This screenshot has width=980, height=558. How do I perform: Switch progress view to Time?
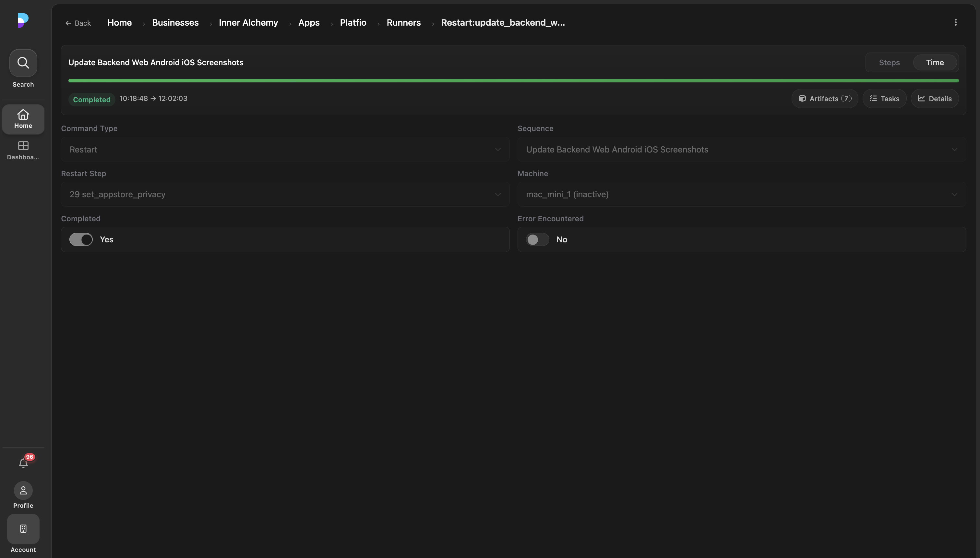click(935, 63)
